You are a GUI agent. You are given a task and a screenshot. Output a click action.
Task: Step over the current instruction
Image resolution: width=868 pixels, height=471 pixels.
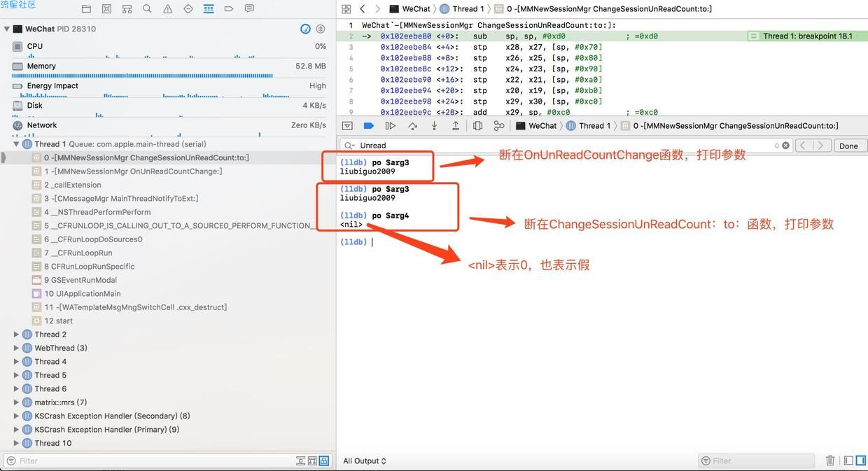click(412, 126)
